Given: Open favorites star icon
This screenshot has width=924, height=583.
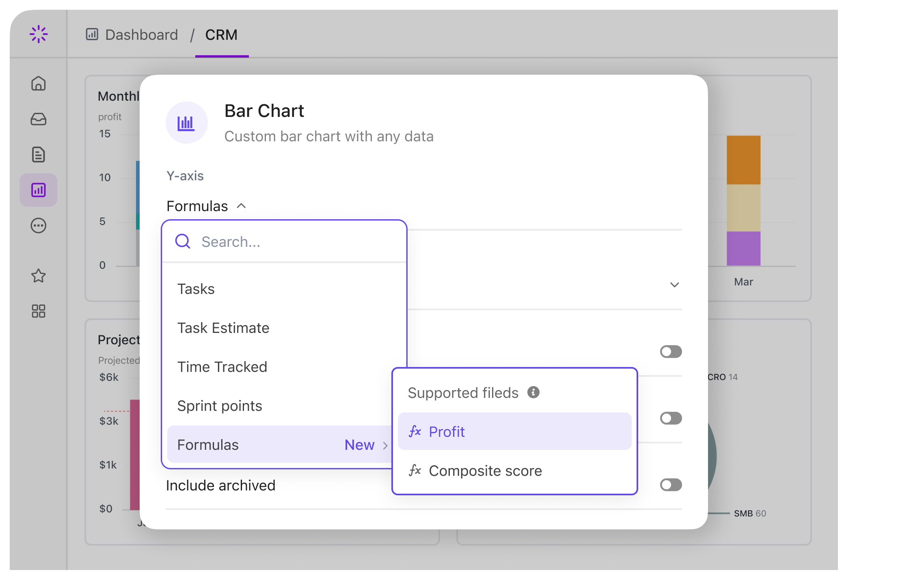Looking at the screenshot, I should click(x=39, y=276).
